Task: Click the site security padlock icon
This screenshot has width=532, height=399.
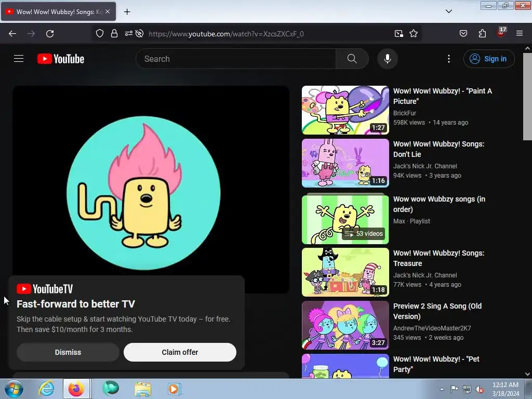Action: pos(114,34)
